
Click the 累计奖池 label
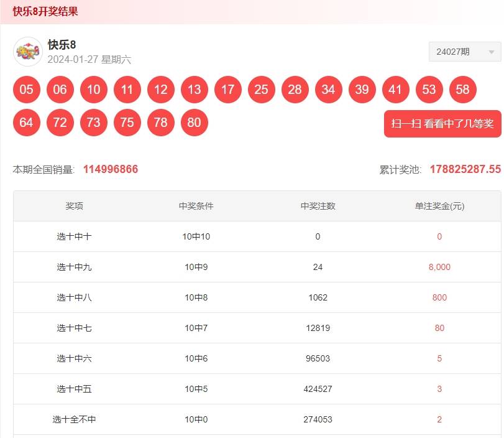(400, 170)
